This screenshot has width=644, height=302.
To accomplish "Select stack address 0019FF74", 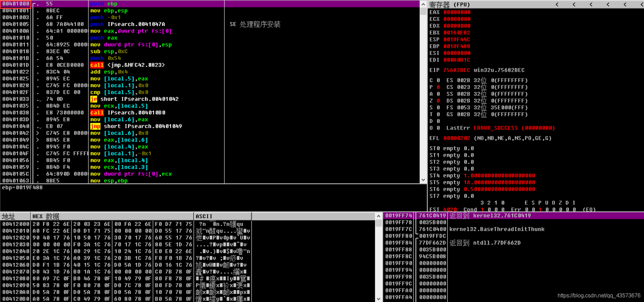I will click(399, 216).
